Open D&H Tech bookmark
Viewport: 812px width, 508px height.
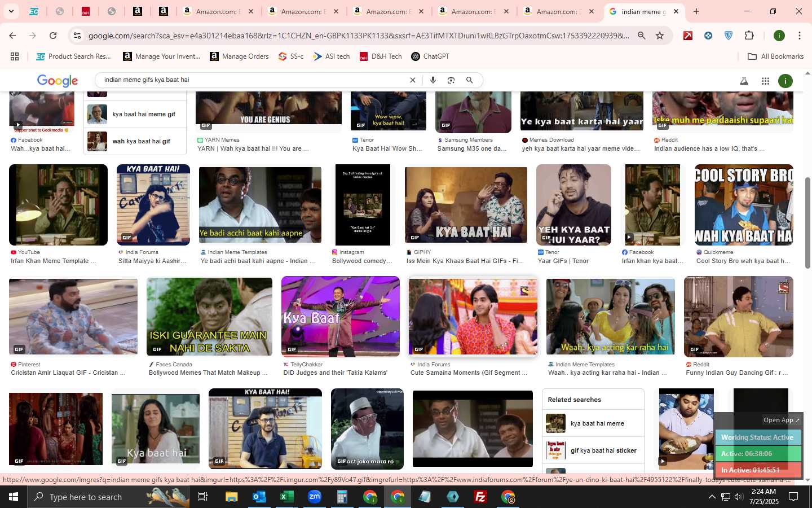pos(381,56)
